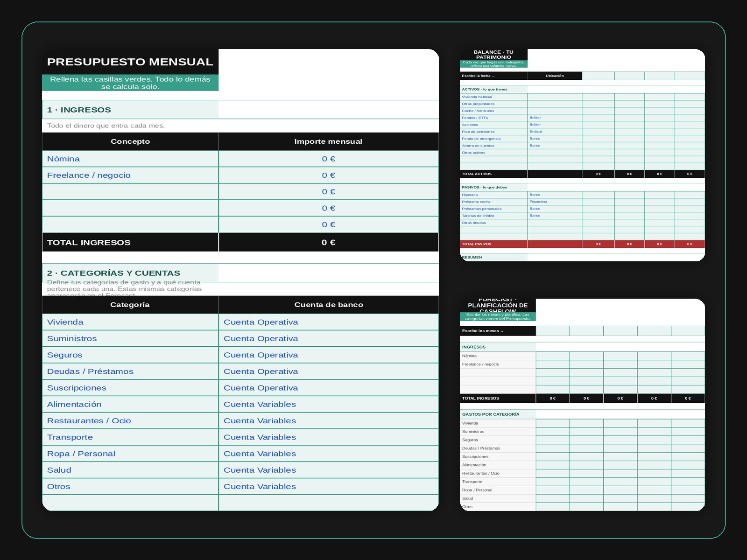The image size is (747, 560).
Task: Select the Salud category cell in Presupuesto
Action: coord(130,470)
